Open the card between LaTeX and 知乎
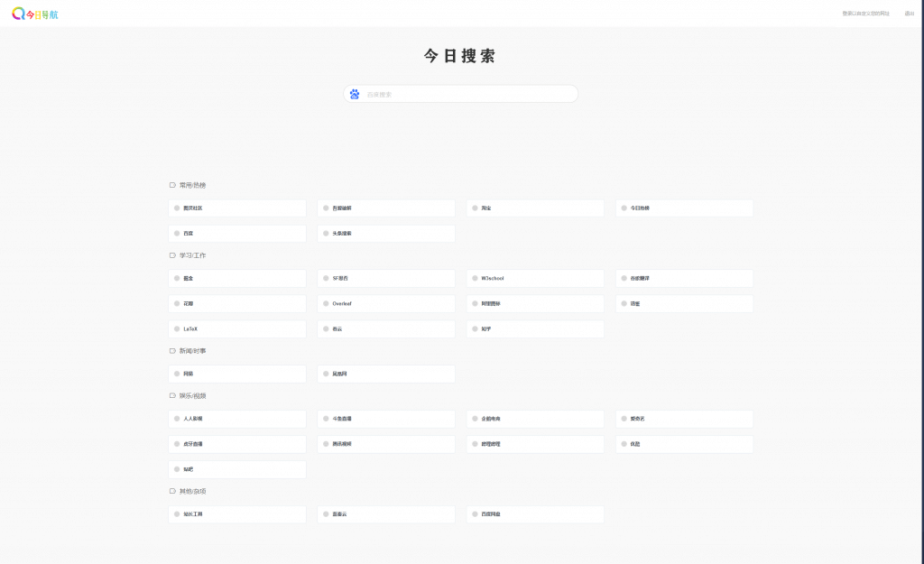The width and height of the screenshot is (924, 564). (x=386, y=328)
